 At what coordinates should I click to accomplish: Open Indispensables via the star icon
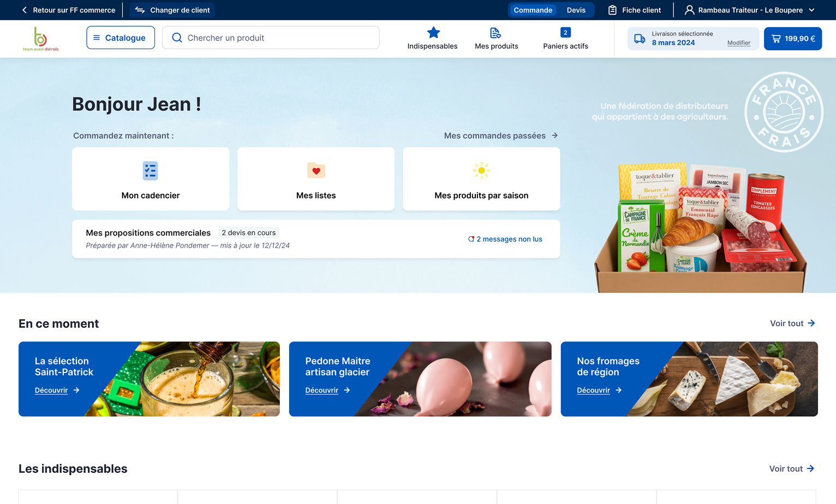[433, 33]
